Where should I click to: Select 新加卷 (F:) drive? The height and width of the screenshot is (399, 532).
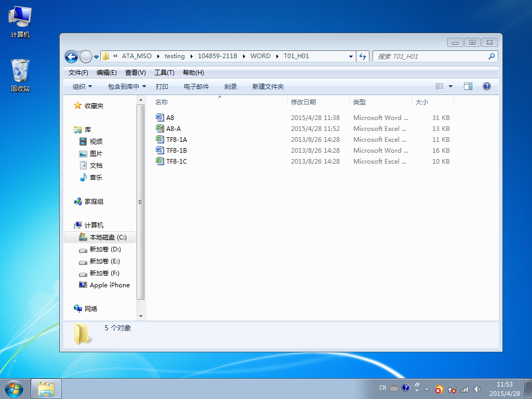click(x=99, y=273)
